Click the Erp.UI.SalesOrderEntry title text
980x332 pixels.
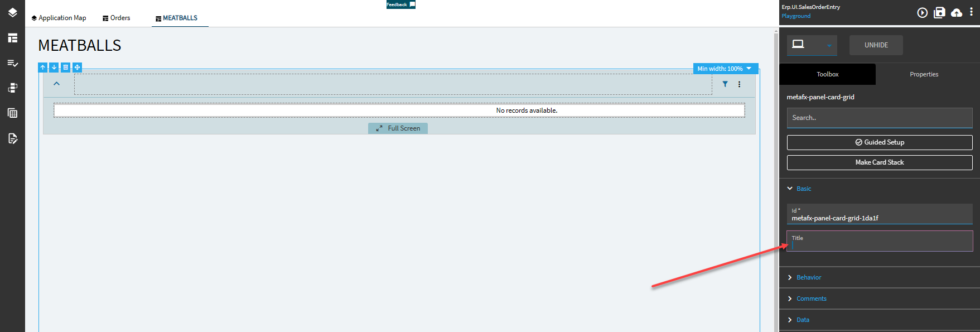tap(810, 7)
